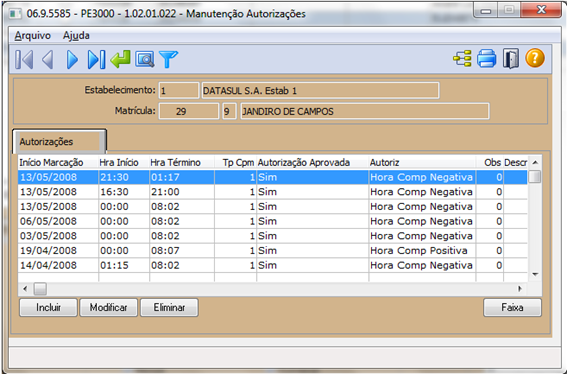The image size is (567, 374).
Task: Click the 01:15 Hra Início cell
Action: 124,265
